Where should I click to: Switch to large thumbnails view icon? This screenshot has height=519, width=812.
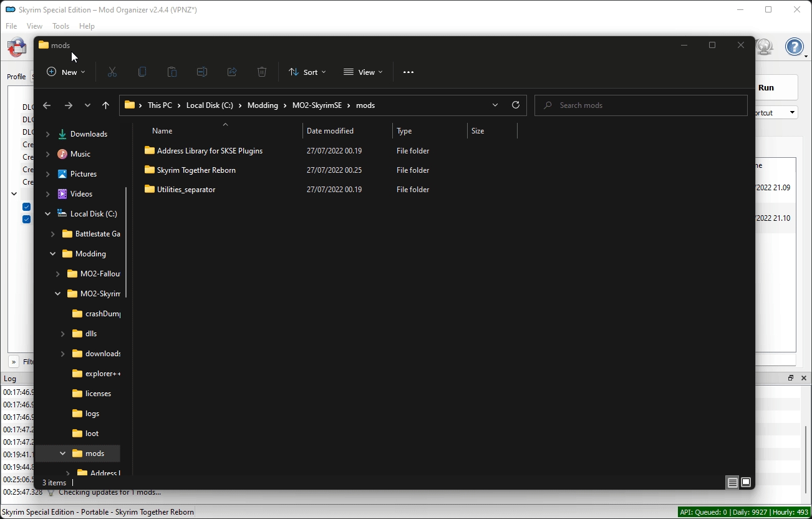[746, 482]
